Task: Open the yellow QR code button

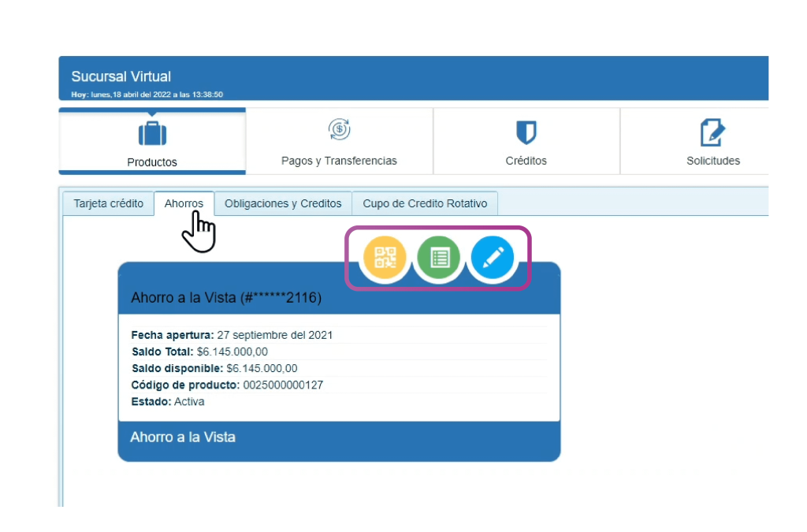Action: coord(385,258)
